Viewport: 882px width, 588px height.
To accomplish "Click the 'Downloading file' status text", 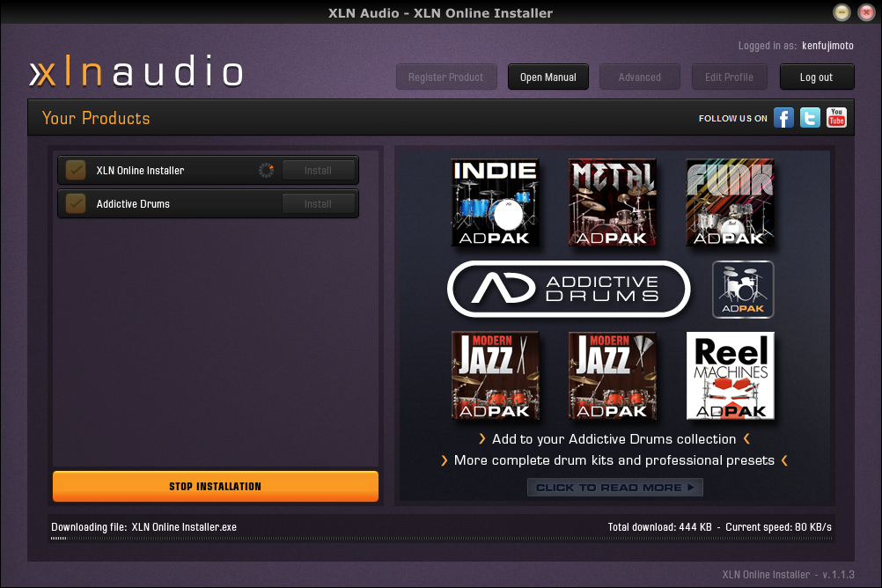I will [x=144, y=527].
